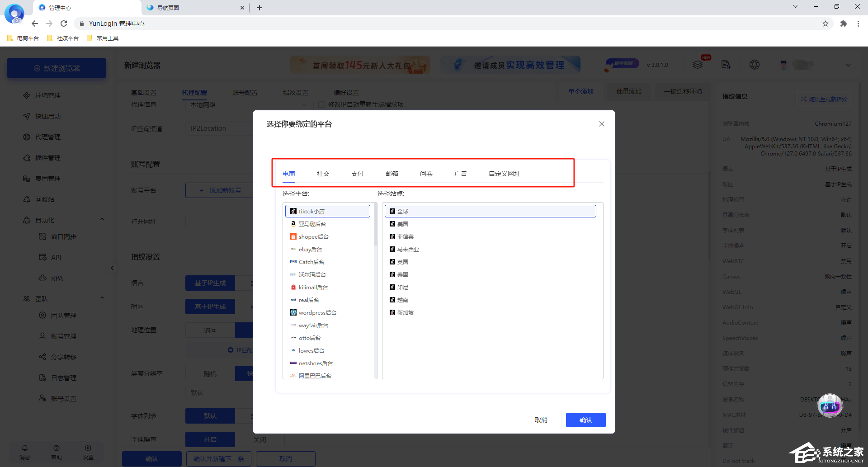Click the globe language icon in top bar
868x467 pixels.
click(754, 65)
